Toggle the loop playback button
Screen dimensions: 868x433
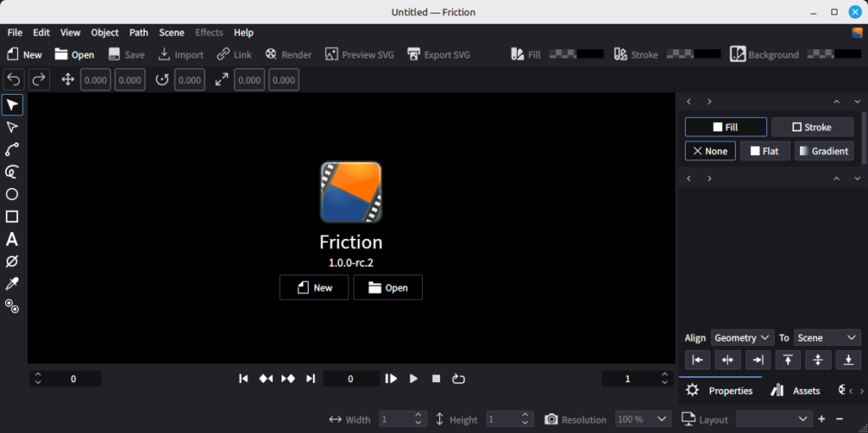pyautogui.click(x=459, y=379)
